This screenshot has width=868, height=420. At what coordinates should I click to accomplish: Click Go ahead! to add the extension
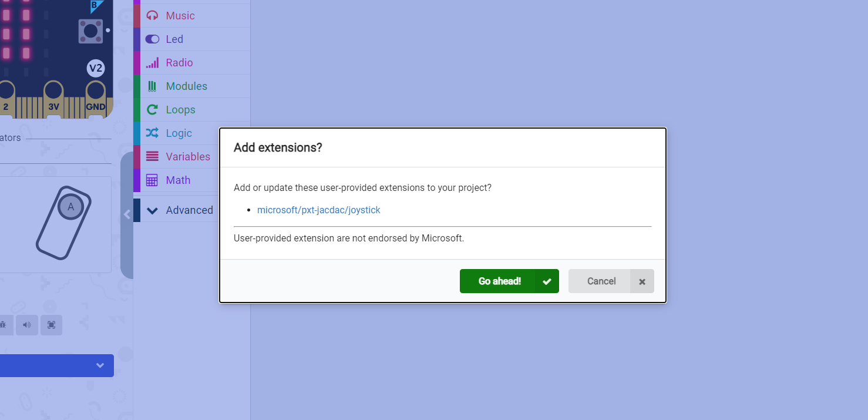coord(509,281)
